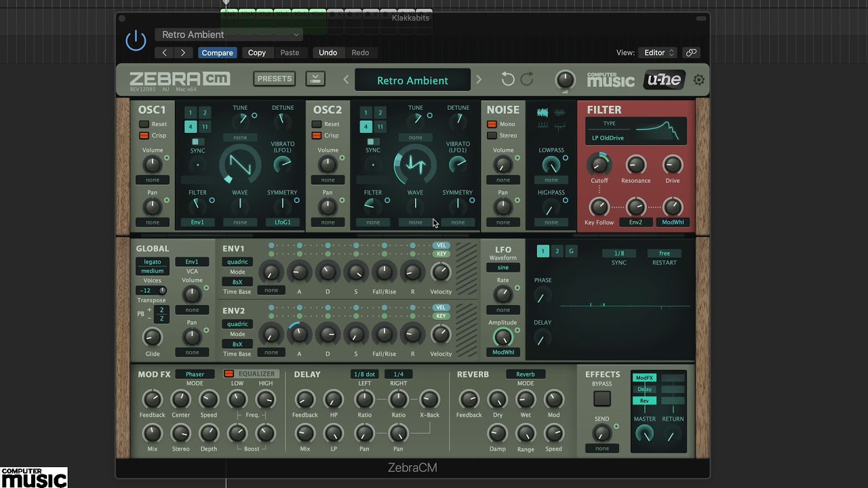Click the u-he logo
Viewport: 868px width, 488px height.
663,79
